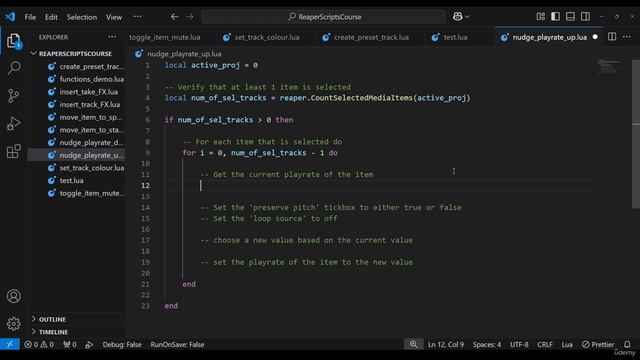Image resolution: width=640 pixels, height=360 pixels.
Task: Open the Manage gear icon
Action: [x=13, y=324]
